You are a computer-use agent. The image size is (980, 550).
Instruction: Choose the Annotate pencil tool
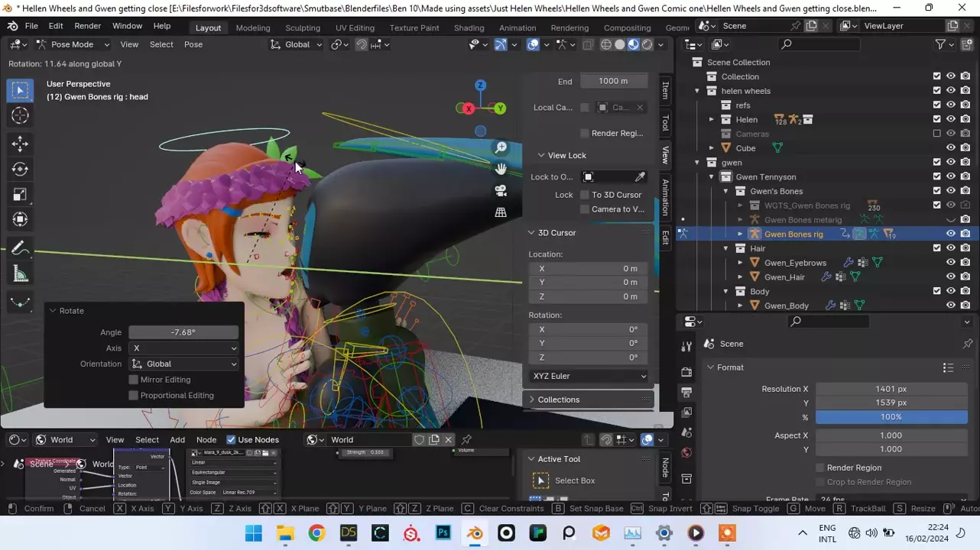[x=20, y=248]
